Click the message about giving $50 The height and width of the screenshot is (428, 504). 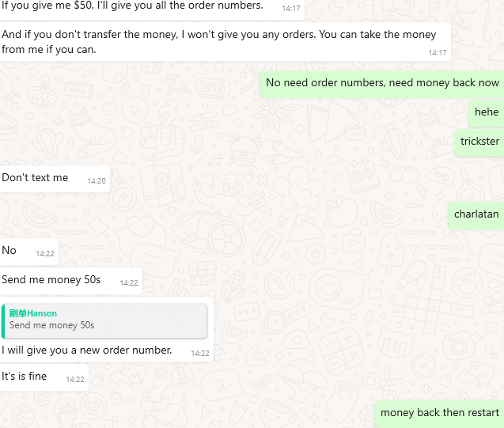[152, 8]
